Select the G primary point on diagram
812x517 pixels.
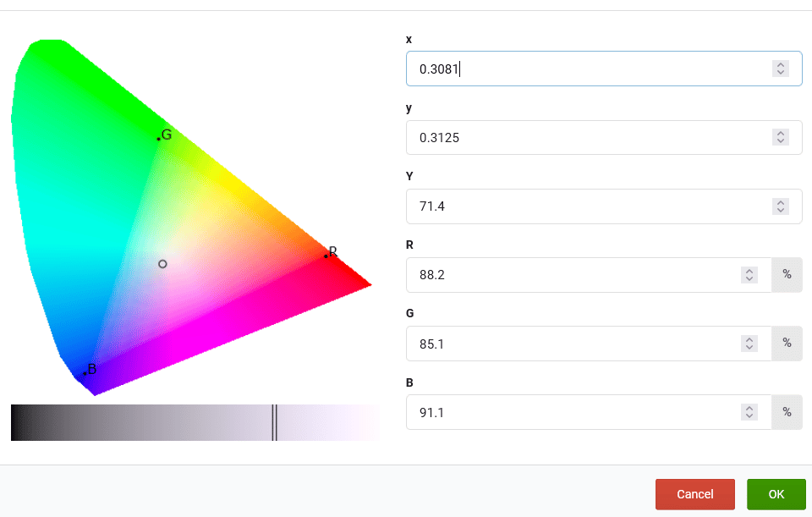pyautogui.click(x=158, y=138)
